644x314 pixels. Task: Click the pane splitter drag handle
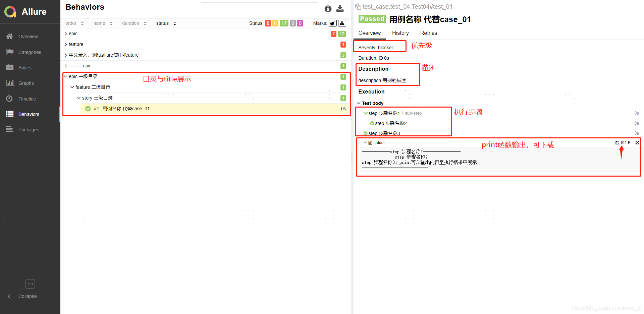coord(352,157)
